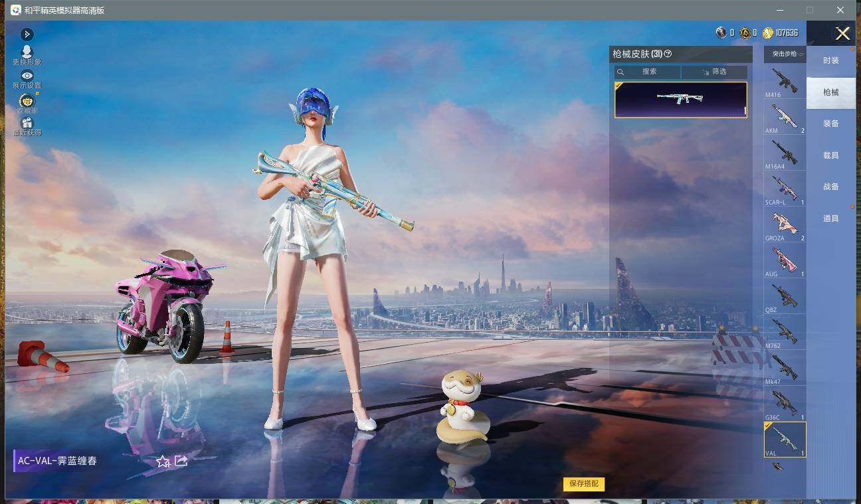Open 最近获得 recently obtained gift icon
The height and width of the screenshot is (504, 861).
[x=27, y=127]
